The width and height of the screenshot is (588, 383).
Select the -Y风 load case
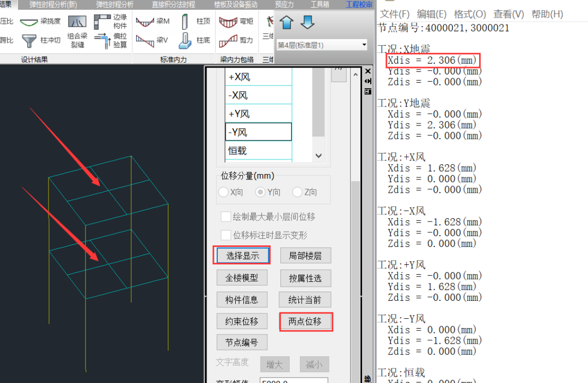[259, 132]
